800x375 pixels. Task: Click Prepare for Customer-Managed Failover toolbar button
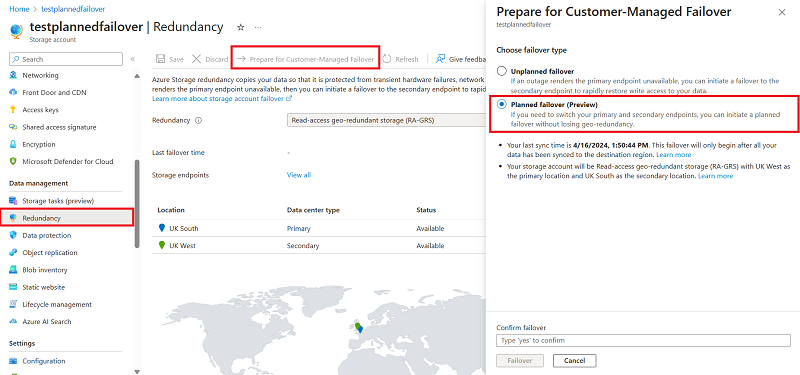(306, 59)
